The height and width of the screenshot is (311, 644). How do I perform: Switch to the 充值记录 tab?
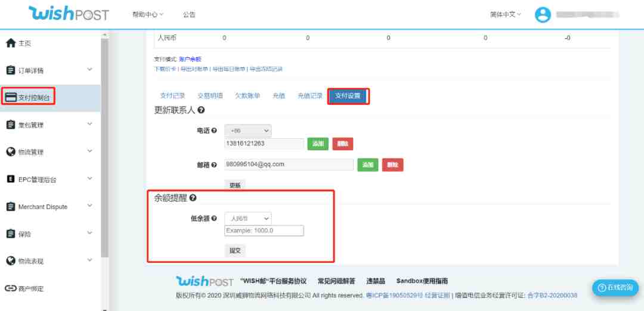[x=310, y=96]
